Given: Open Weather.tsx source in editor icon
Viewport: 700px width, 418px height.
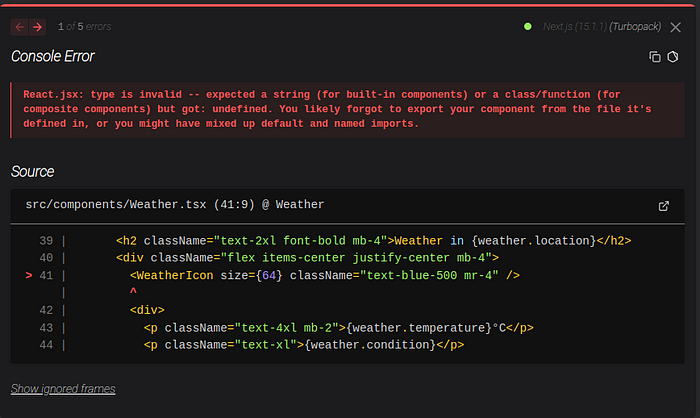Looking at the screenshot, I should (x=663, y=206).
